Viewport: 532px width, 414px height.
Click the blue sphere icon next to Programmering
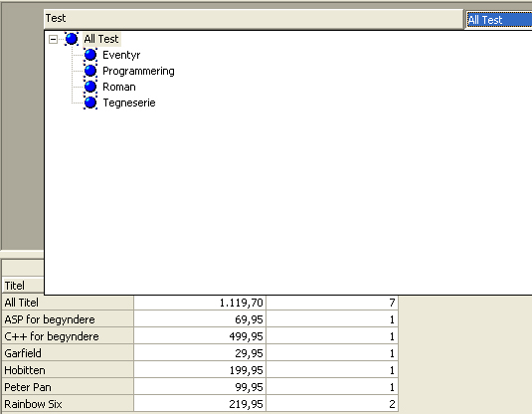[x=90, y=71]
